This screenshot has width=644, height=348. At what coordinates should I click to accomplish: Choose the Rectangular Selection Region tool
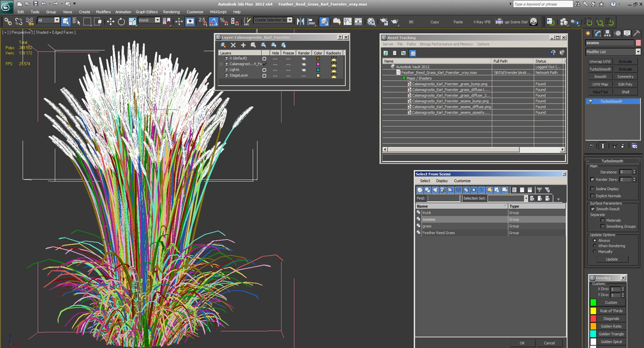point(87,22)
